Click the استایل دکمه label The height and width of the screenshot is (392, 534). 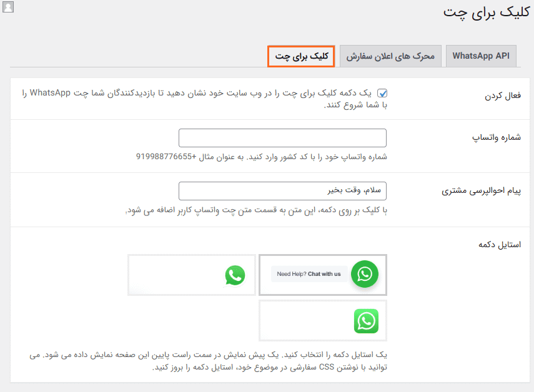pyautogui.click(x=500, y=245)
